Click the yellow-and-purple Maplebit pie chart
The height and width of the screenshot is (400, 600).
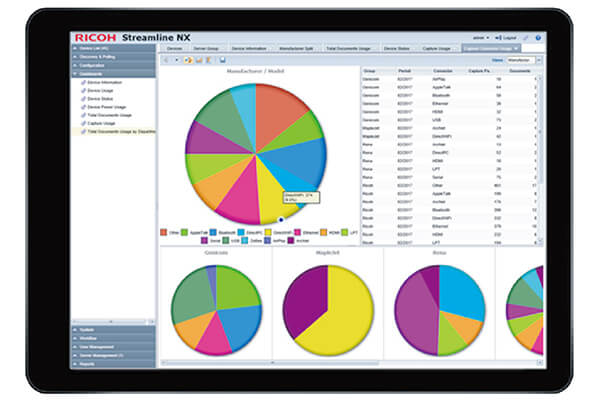pyautogui.click(x=328, y=310)
